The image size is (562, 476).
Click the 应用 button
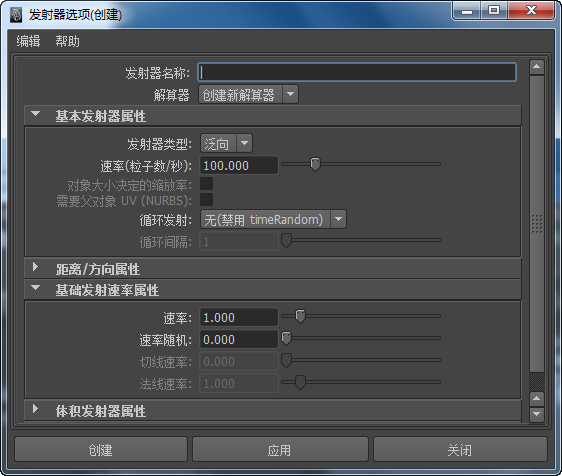click(x=280, y=449)
